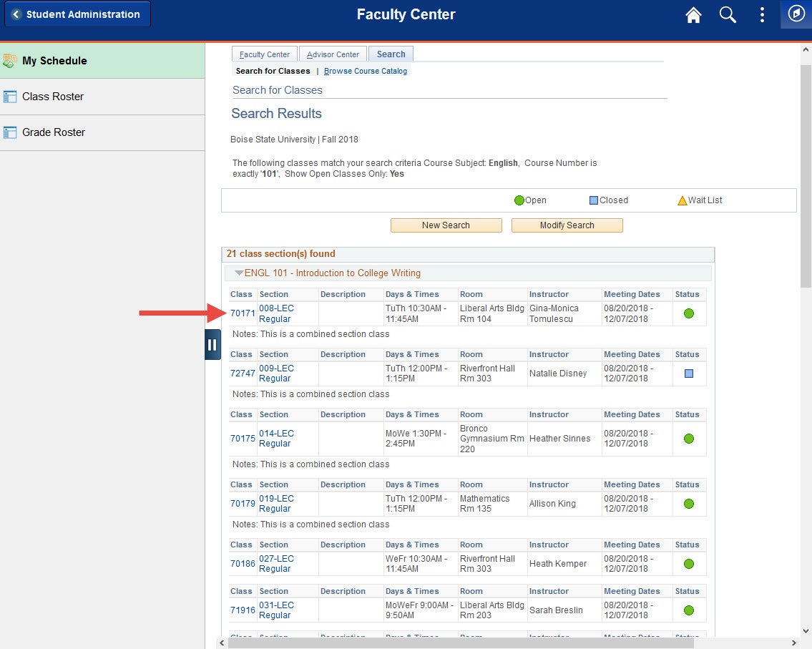Click the New Search button
The image size is (812, 649).
coord(446,225)
